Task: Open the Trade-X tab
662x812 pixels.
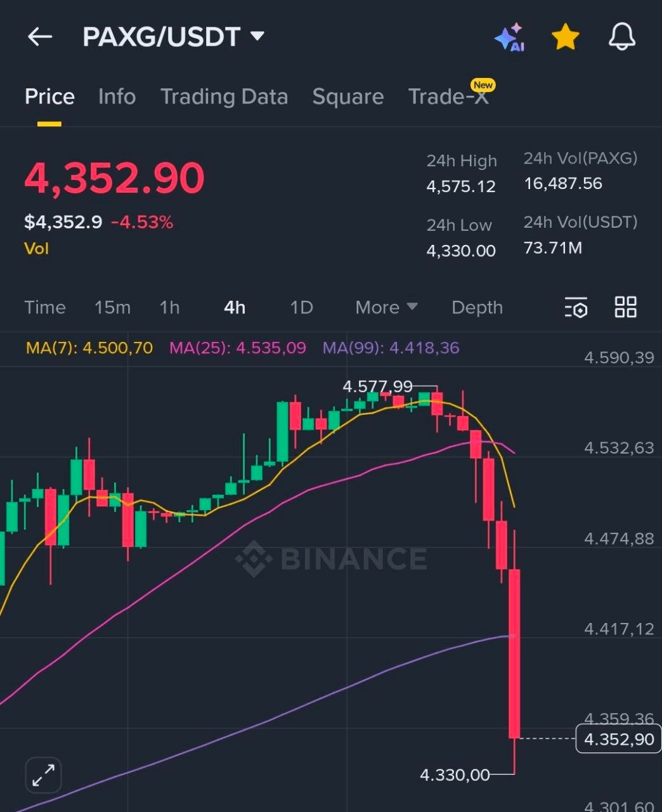Action: click(448, 97)
